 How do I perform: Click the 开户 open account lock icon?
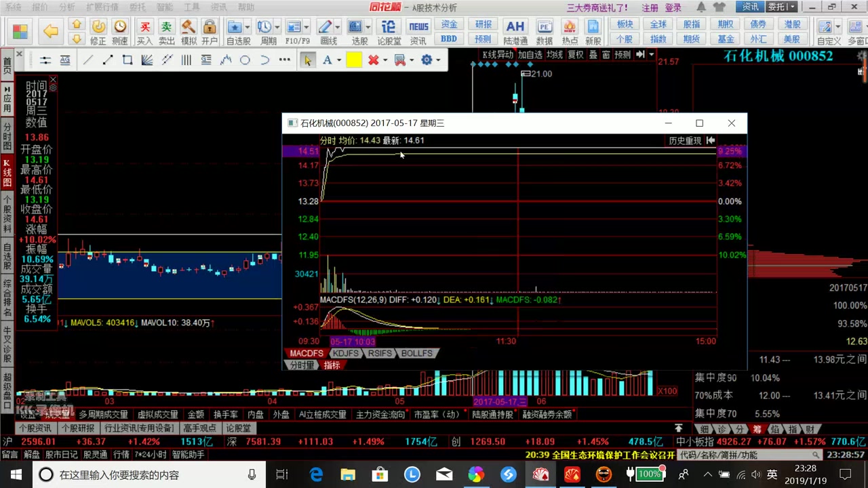pos(210,32)
